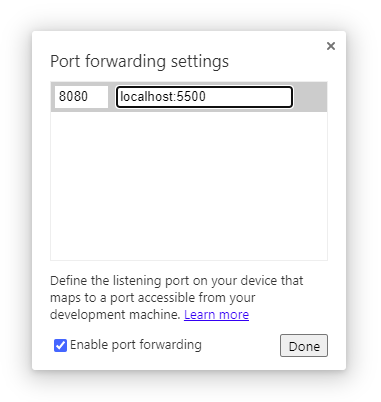Click inside the localhost:5500 address field
This screenshot has height=402, width=381.
204,97
